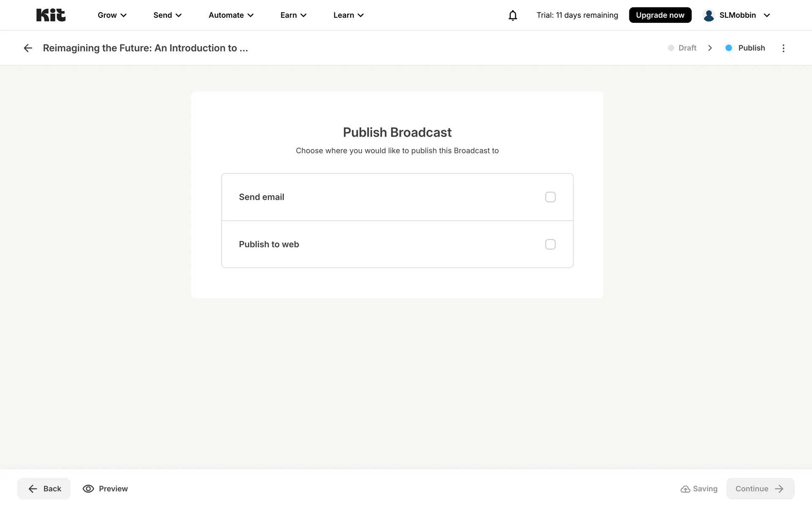This screenshot has height=508, width=812.
Task: Open the notifications bell
Action: (513, 15)
